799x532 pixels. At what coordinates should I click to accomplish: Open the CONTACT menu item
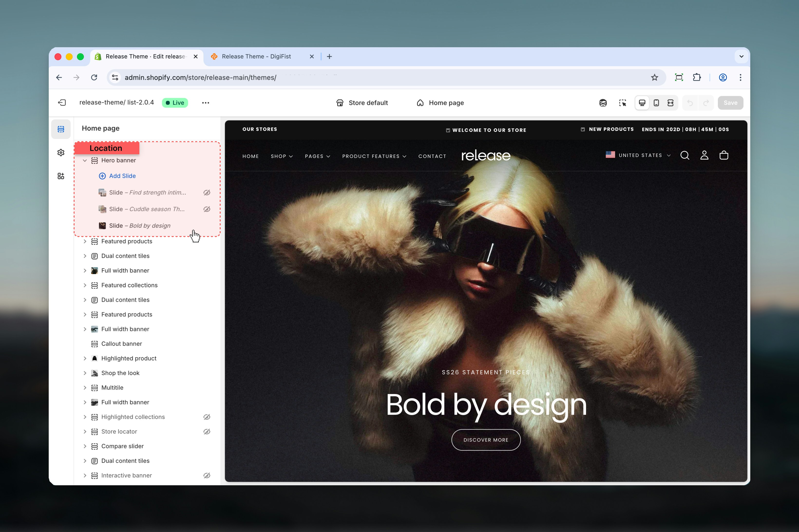[x=432, y=156]
